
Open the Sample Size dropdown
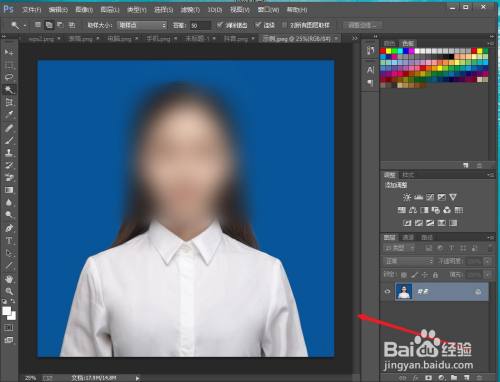(142, 25)
